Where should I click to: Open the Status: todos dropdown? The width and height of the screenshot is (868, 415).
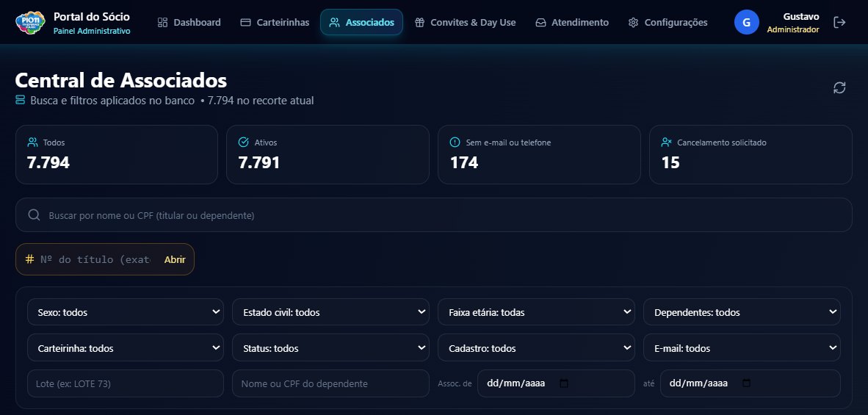330,347
